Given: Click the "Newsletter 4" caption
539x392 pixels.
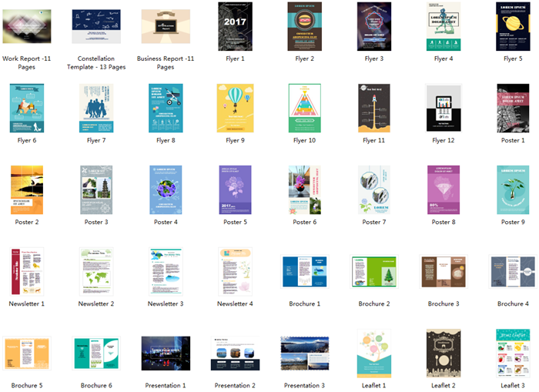Looking at the screenshot, I should 235,303.
